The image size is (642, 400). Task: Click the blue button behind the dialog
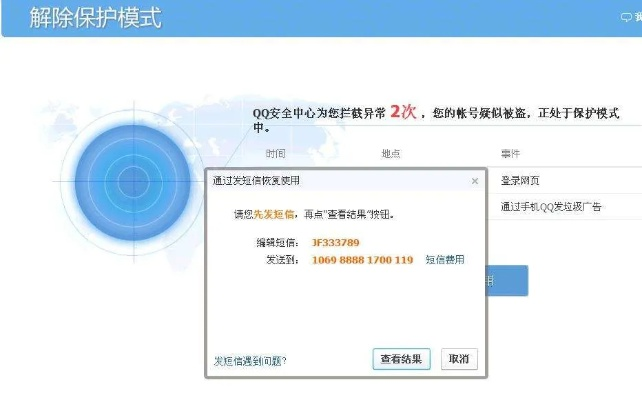[507, 280]
